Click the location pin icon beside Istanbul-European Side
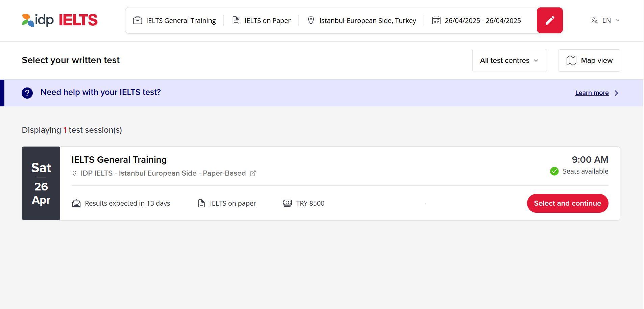The height and width of the screenshot is (309, 644). tap(311, 20)
